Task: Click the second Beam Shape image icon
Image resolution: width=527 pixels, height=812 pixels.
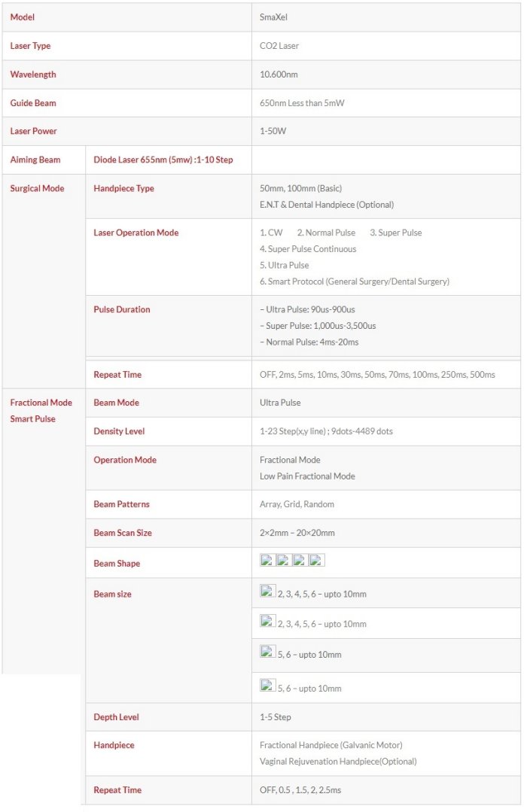Action: click(x=284, y=561)
